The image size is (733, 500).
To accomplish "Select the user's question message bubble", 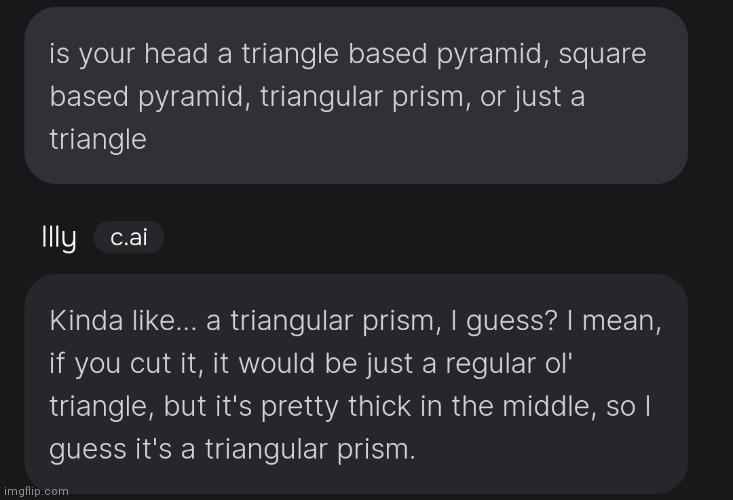I will pos(356,95).
